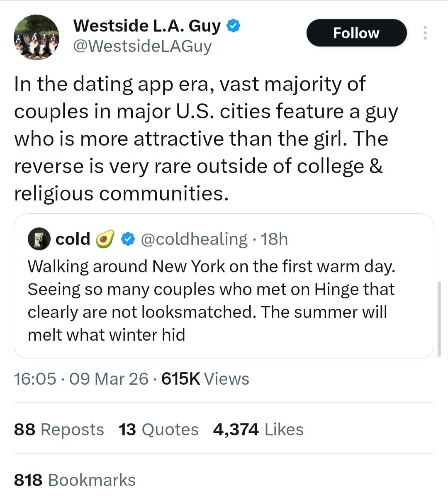Open the three-dot more options menu
448x500 pixels.
click(x=426, y=33)
